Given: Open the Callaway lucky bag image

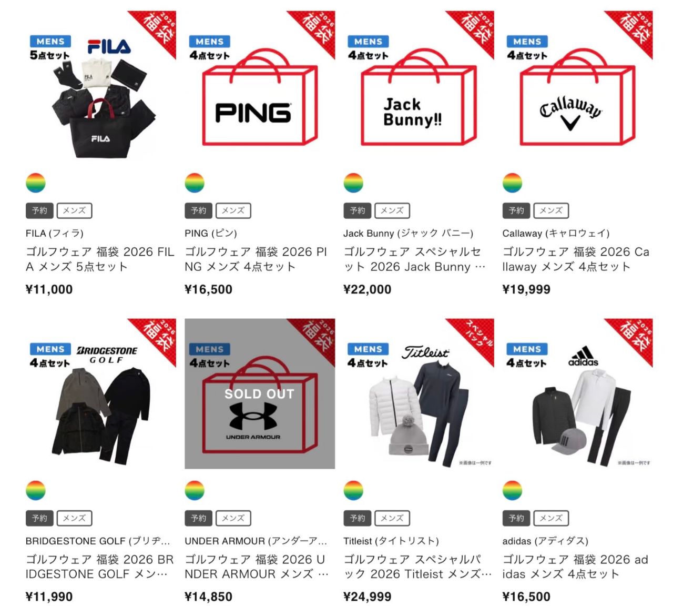Looking at the screenshot, I should (x=577, y=86).
